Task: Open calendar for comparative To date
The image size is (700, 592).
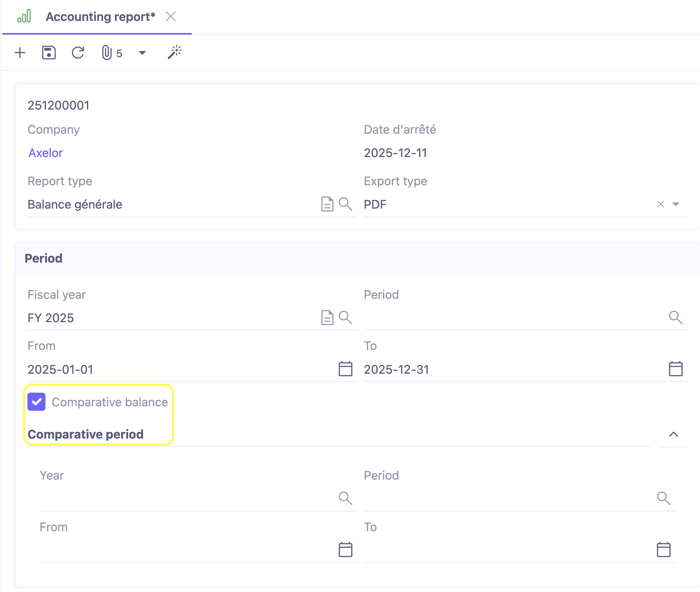Action: point(664,550)
